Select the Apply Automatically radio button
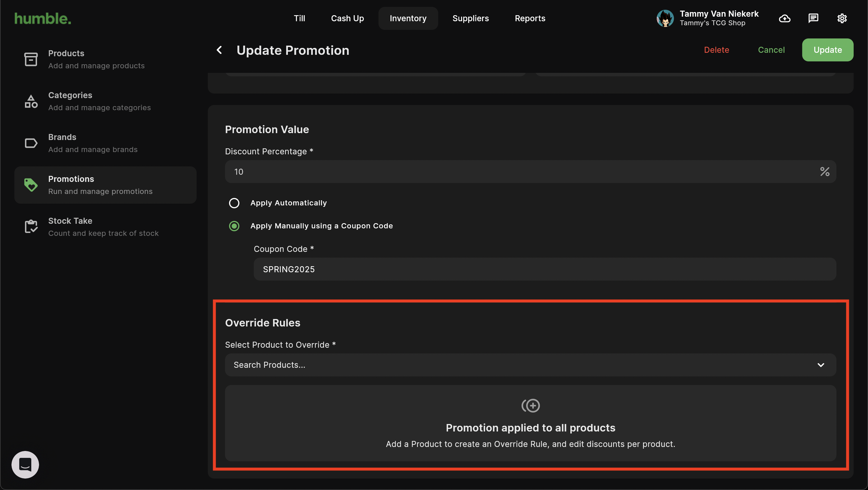The image size is (868, 490). (x=234, y=203)
